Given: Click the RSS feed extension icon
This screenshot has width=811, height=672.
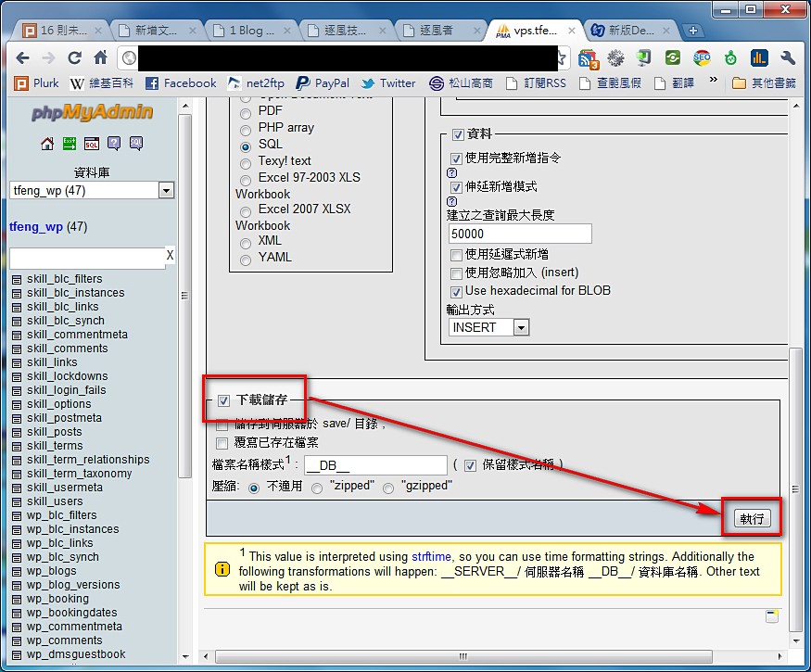Looking at the screenshot, I should (588, 59).
